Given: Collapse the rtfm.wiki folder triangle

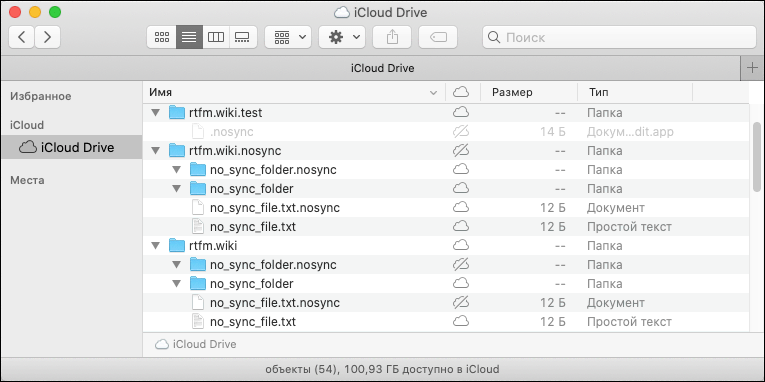Looking at the screenshot, I should 156,245.
